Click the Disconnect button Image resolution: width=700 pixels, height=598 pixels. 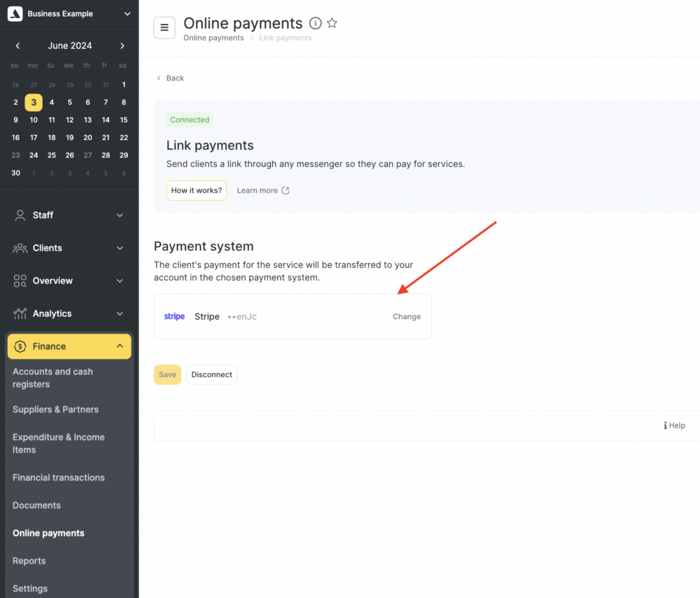[211, 375]
